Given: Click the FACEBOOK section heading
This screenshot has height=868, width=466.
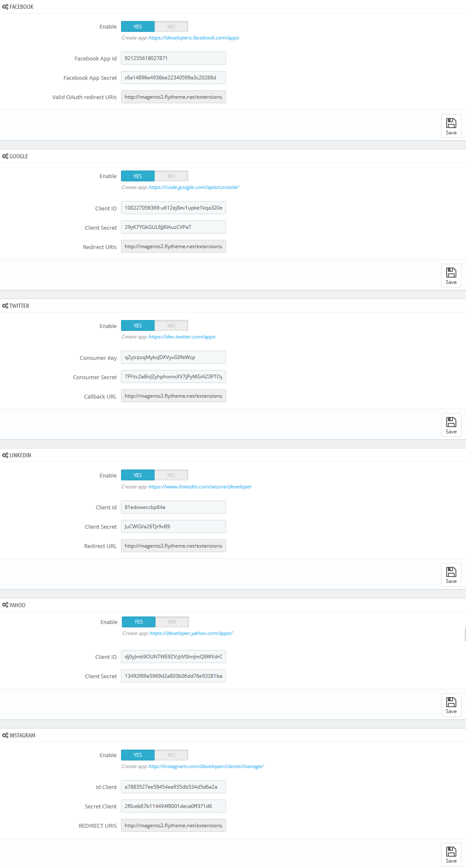Looking at the screenshot, I should [21, 7].
